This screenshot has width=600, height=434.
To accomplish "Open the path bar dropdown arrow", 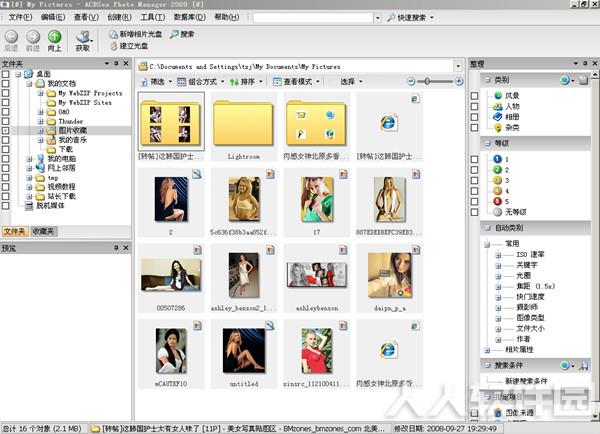I will [x=458, y=67].
